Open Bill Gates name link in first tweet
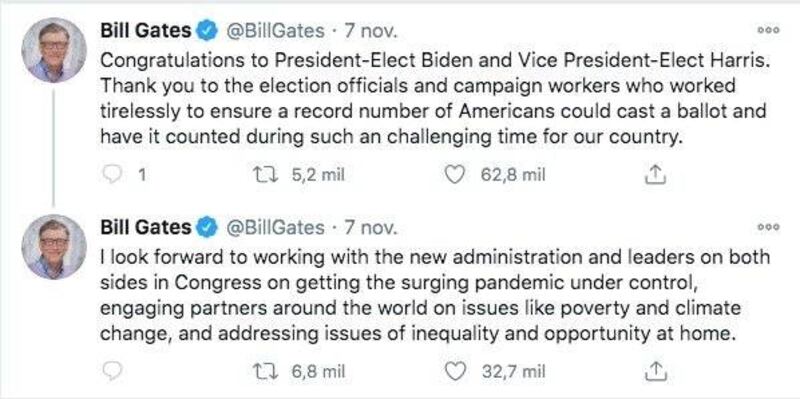800x399 pixels. pyautogui.click(x=146, y=31)
